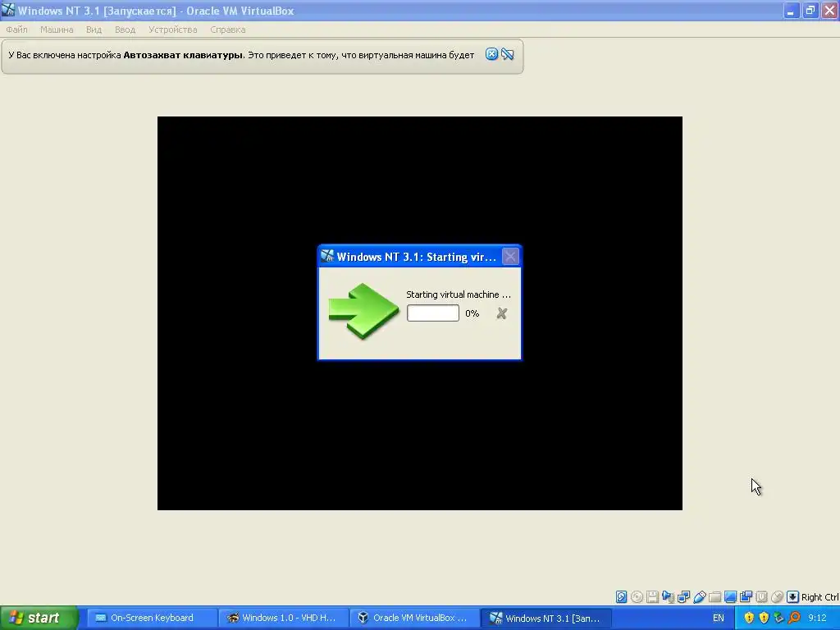This screenshot has height=630, width=840.
Task: Switch to On-Screen Keyboard taskbar button
Action: 151,618
